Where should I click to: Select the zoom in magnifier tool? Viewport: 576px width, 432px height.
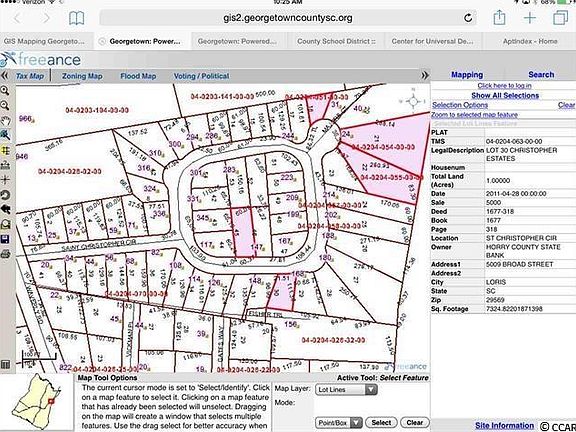(x=5, y=91)
